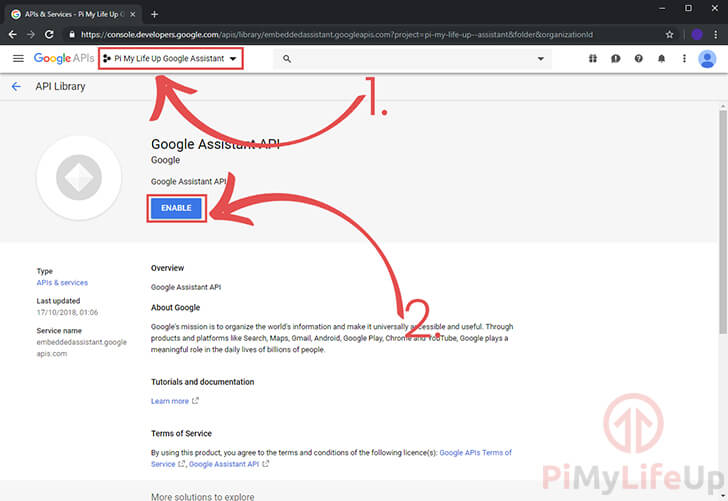Click the "Tutorials and documentation" heading
The width and height of the screenshot is (728, 501).
[x=202, y=382]
